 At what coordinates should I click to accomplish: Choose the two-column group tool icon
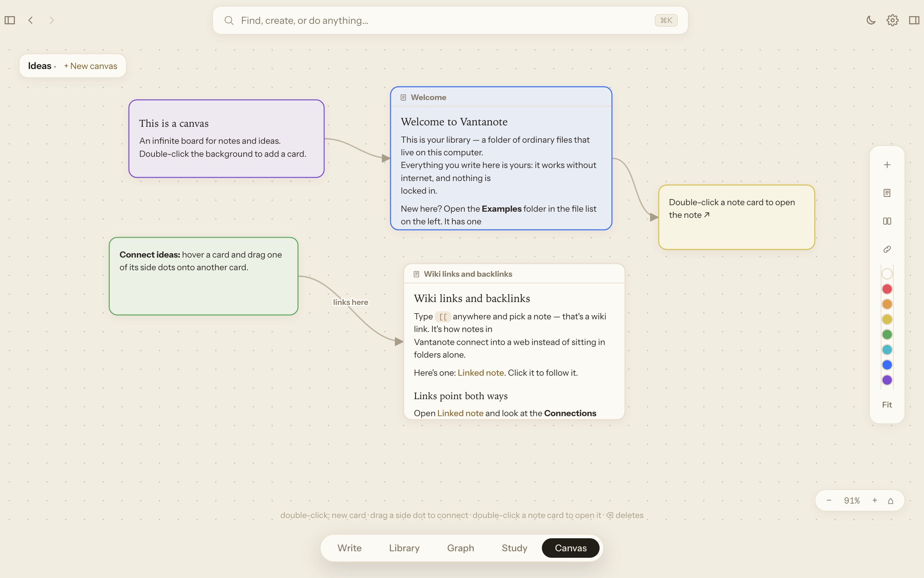[887, 221]
